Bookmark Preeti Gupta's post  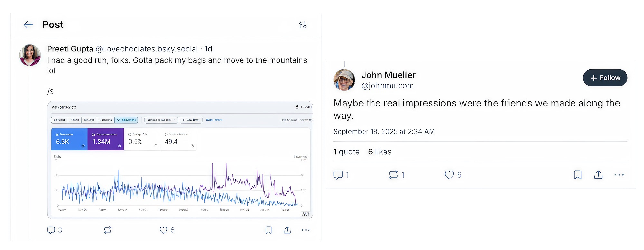[x=269, y=230]
